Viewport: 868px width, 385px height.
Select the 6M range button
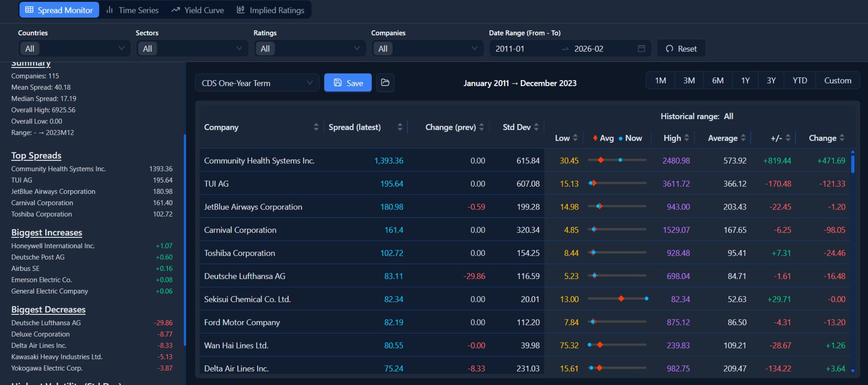point(718,81)
